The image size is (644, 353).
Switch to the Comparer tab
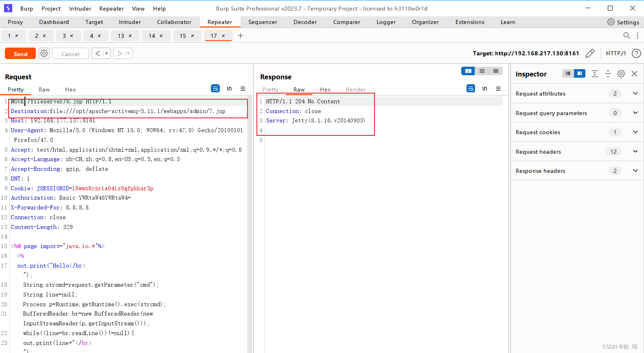(x=346, y=22)
